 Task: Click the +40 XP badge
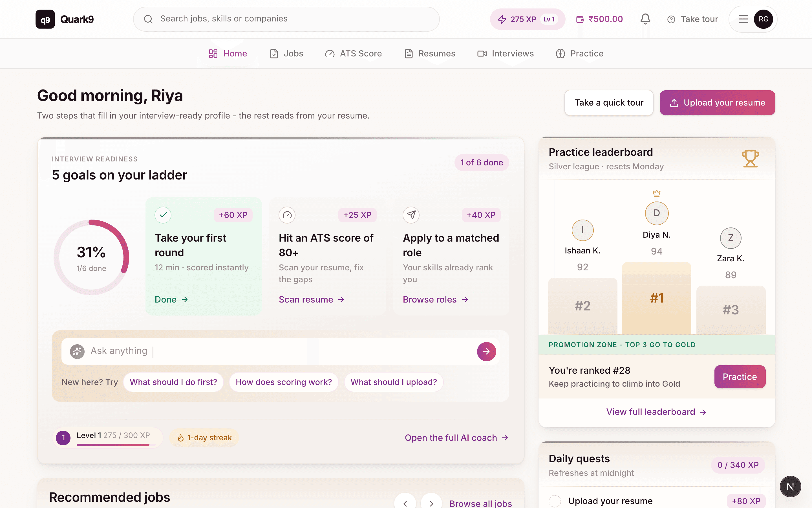(481, 215)
